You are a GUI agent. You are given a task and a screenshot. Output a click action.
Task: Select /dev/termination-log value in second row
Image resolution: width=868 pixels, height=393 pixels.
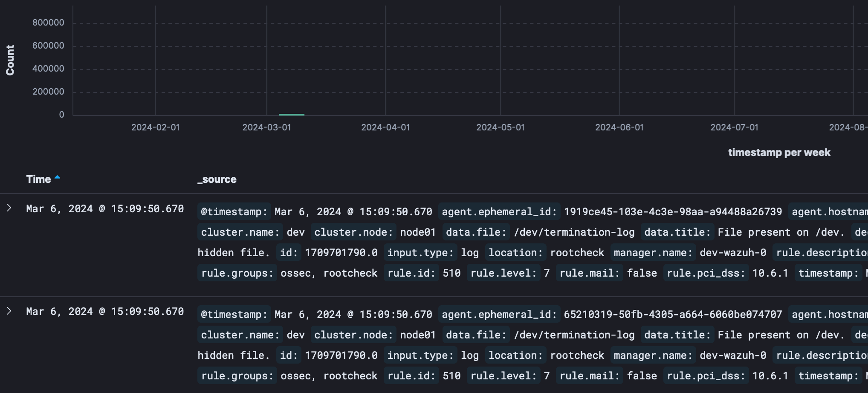click(574, 335)
